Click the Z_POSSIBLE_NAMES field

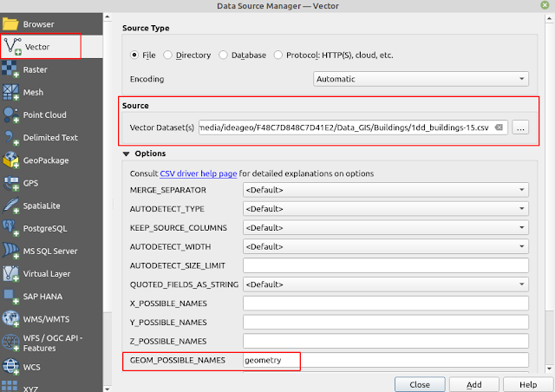click(386, 341)
